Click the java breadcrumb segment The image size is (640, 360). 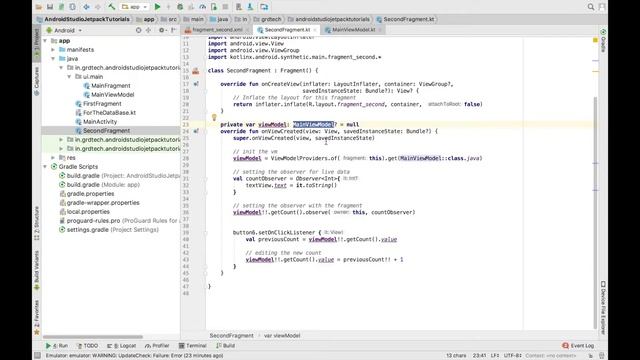(x=219, y=19)
